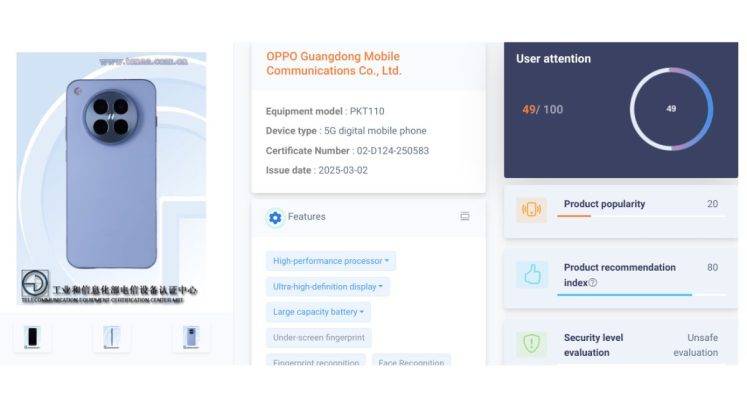Screen dimensions: 747x420
Task: Click the Product popularity vibrating phone icon
Action: [532, 209]
